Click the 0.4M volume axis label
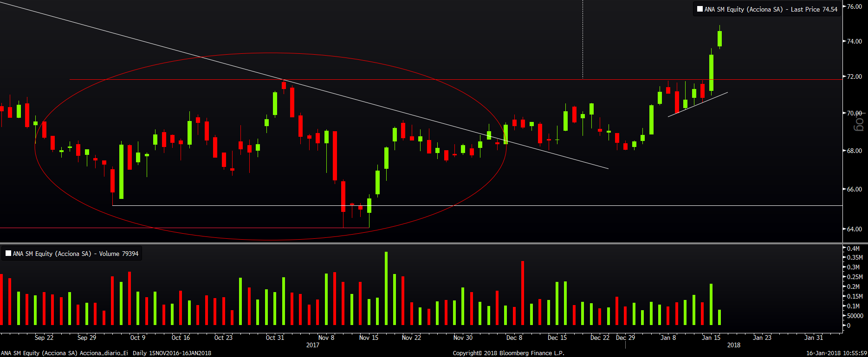Viewport: 868px width, 357px height. (854, 249)
